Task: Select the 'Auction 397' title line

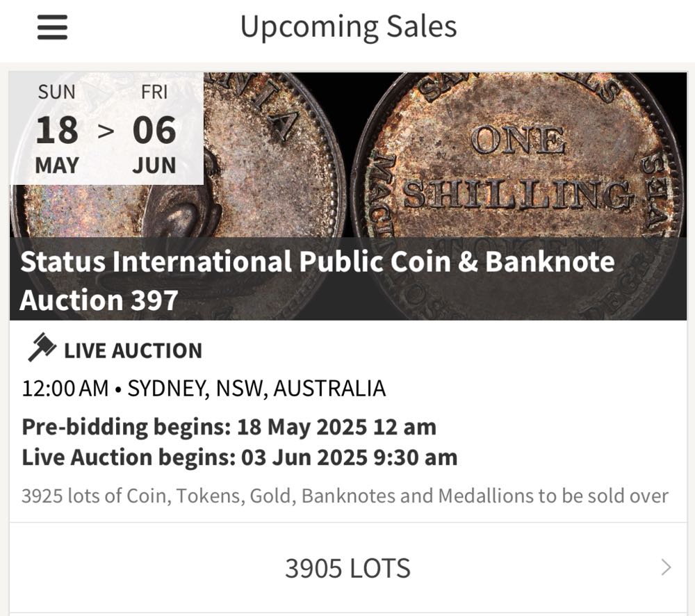Action: 99,300
